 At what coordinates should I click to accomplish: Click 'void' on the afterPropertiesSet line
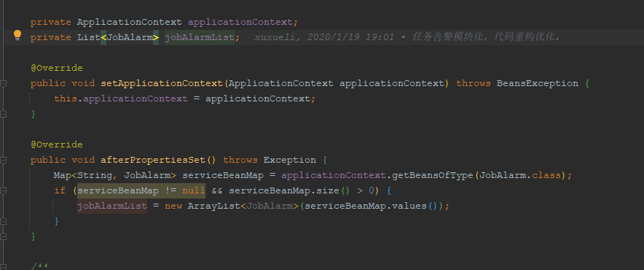83,160
